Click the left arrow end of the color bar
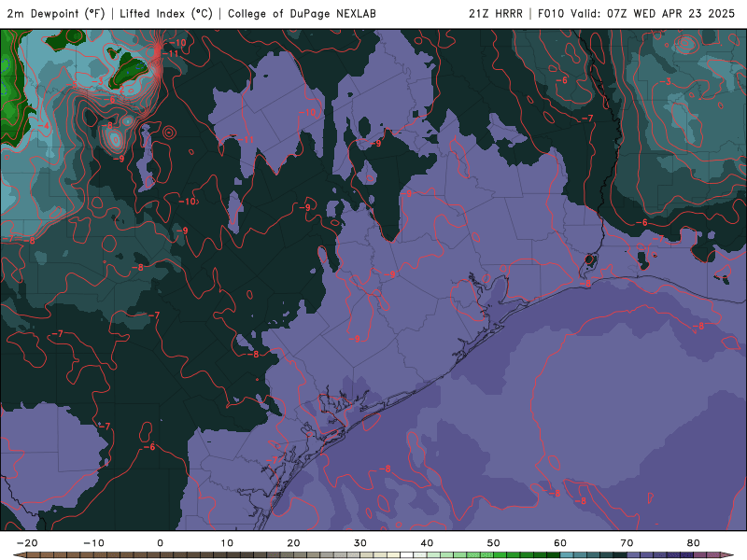The image size is (747, 560). click(x=19, y=555)
